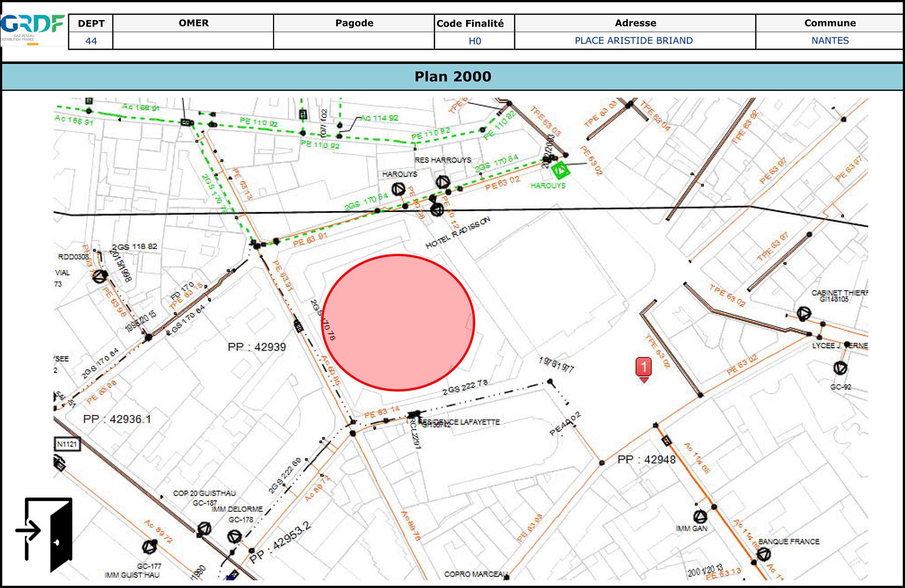Select the GC-92 service point symbol
905x588 pixels.
[840, 368]
